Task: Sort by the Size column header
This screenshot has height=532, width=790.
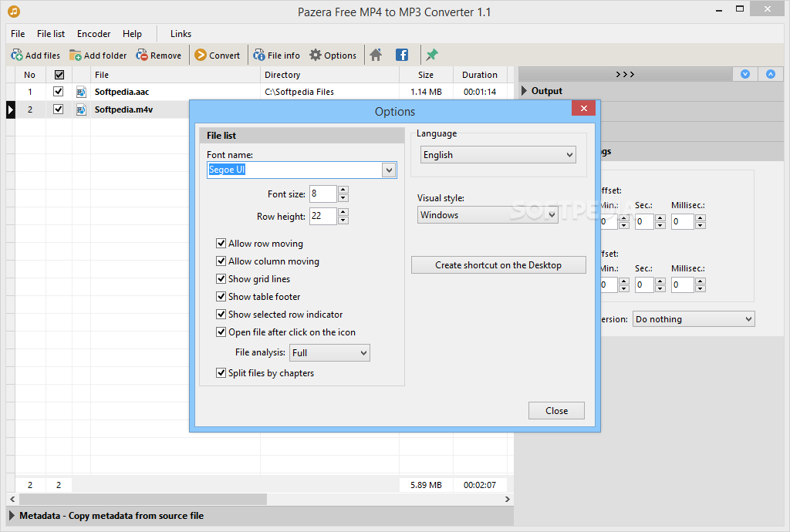Action: pyautogui.click(x=426, y=75)
